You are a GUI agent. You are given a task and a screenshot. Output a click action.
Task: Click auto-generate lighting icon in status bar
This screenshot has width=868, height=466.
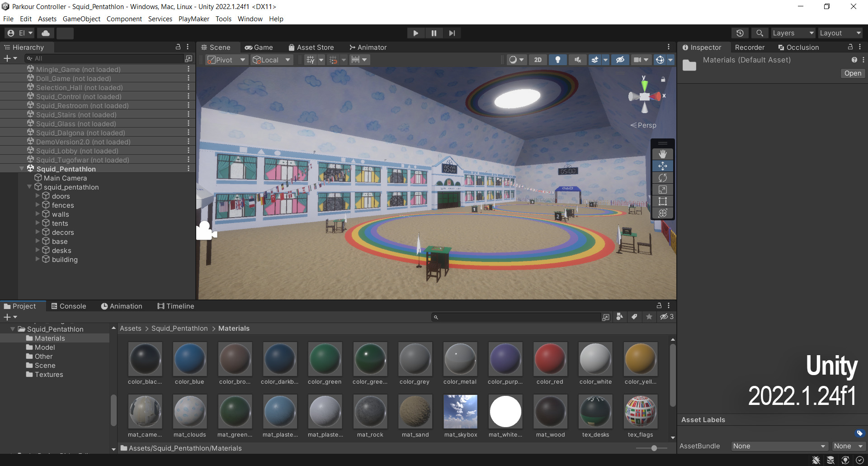(x=845, y=460)
